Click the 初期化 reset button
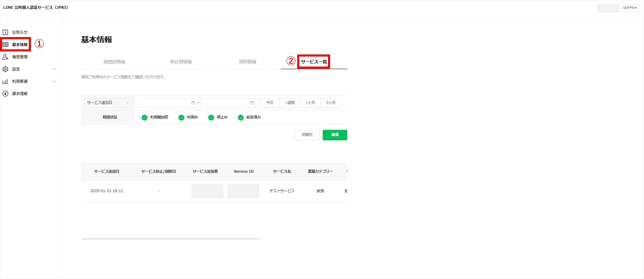 [x=307, y=135]
